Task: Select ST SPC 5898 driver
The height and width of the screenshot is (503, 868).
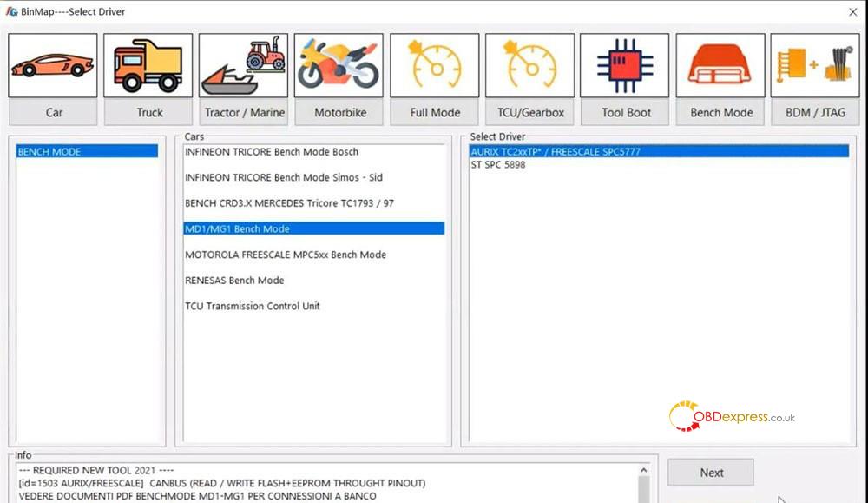Action: click(x=497, y=165)
